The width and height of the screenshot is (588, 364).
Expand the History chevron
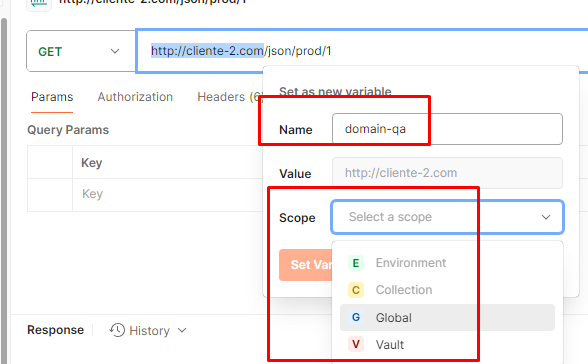click(x=182, y=330)
